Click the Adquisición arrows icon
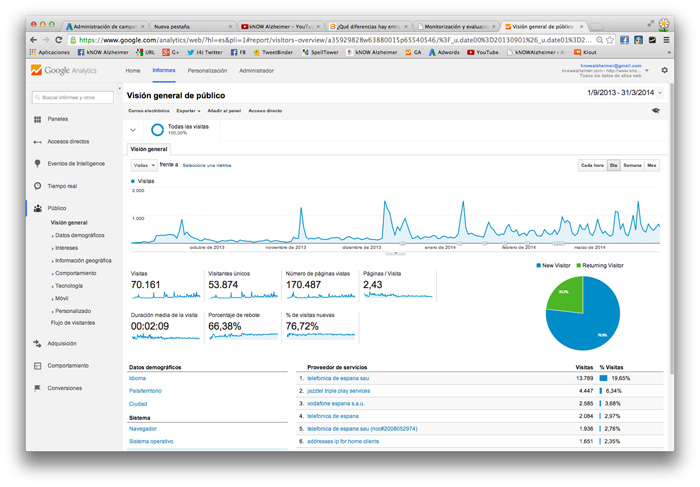 tap(38, 343)
